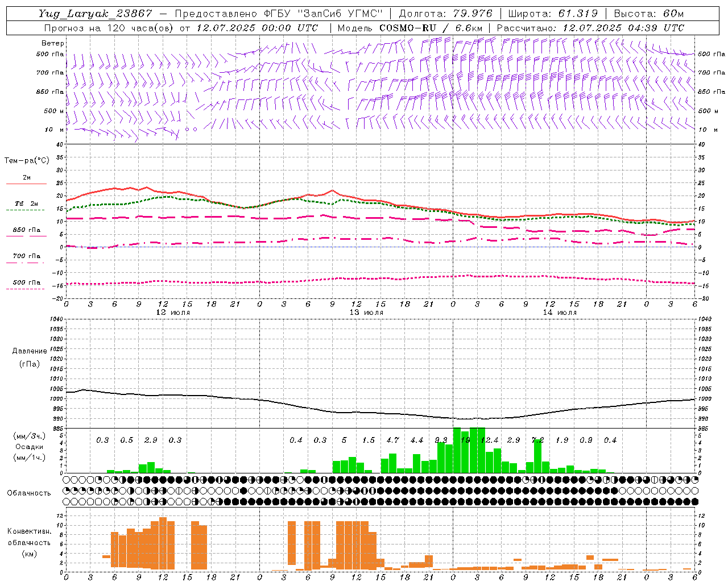Click the (гПа) unit under Давление
The width and height of the screenshot is (728, 582).
[30, 364]
